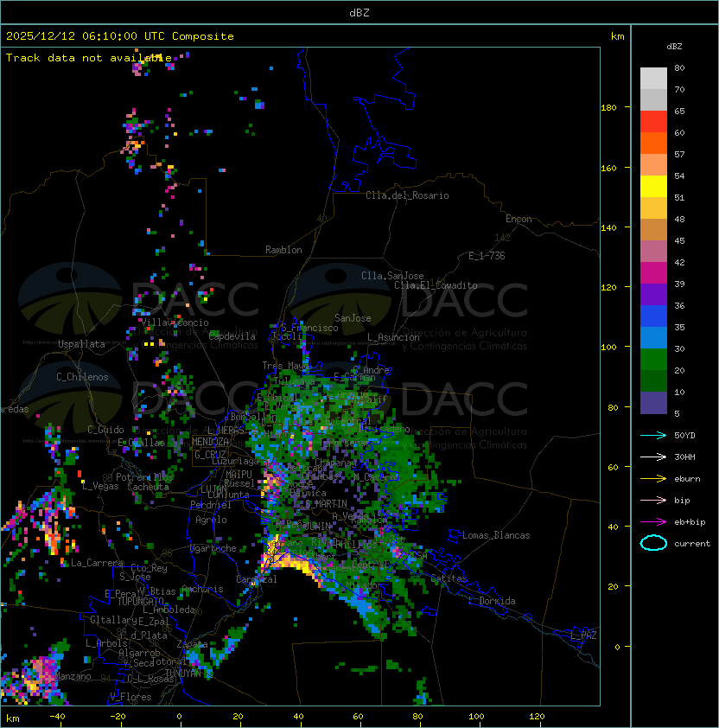This screenshot has width=719, height=728.
Task: Click the 'Manzano' label
Action: click(73, 676)
